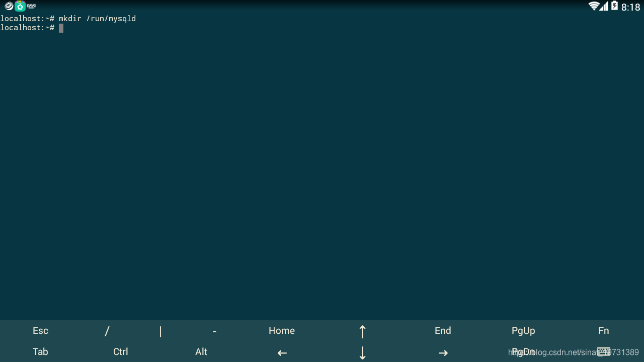
Task: Tap the Fn key
Action: click(x=604, y=330)
